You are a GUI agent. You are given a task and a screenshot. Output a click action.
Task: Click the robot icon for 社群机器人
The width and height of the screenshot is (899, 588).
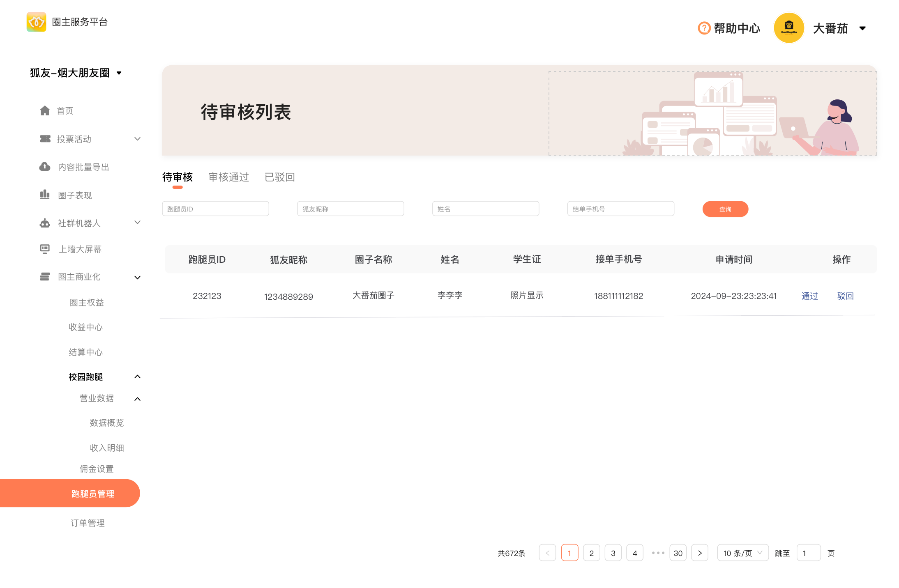(x=45, y=223)
